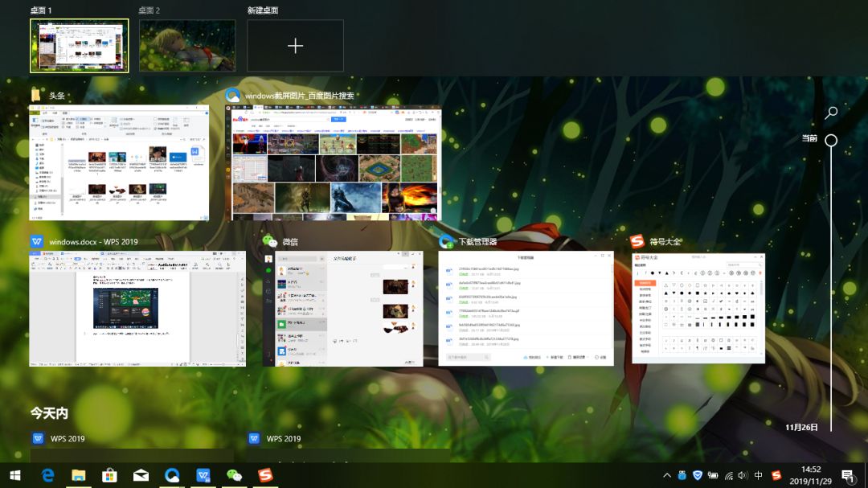Screen dimensions: 868x488
Task: Open the blue browser icon on the taskbar
Action: (x=172, y=475)
